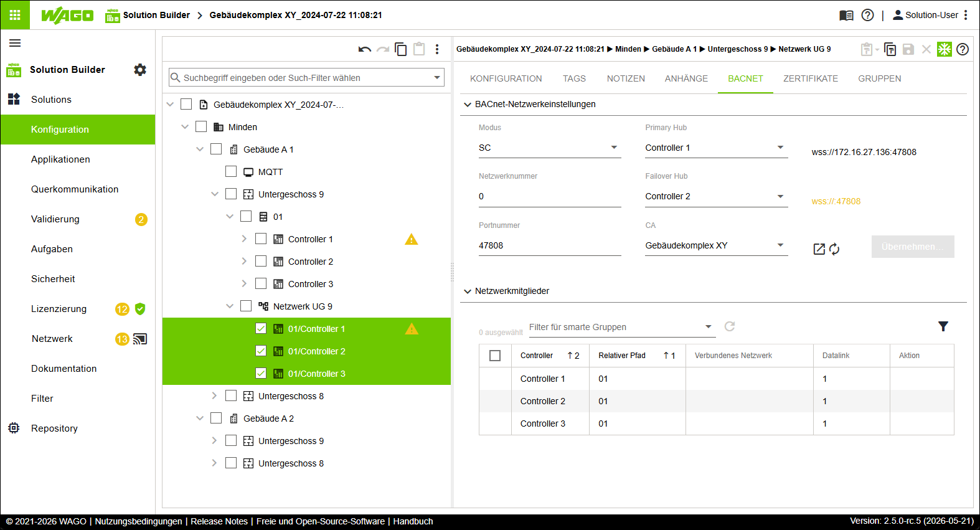This screenshot has height=530, width=980.
Task: Paste into the tree via clipboard icon
Action: pos(419,49)
